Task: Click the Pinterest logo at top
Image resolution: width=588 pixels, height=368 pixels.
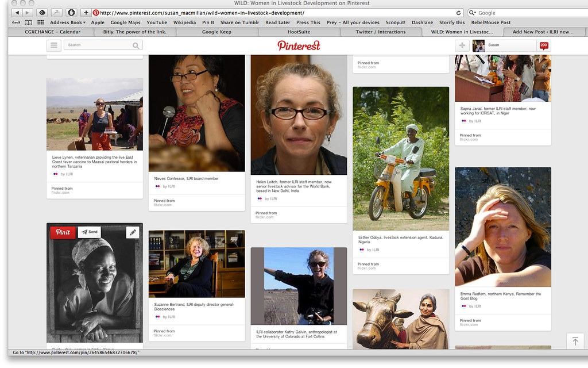Action: [299, 45]
